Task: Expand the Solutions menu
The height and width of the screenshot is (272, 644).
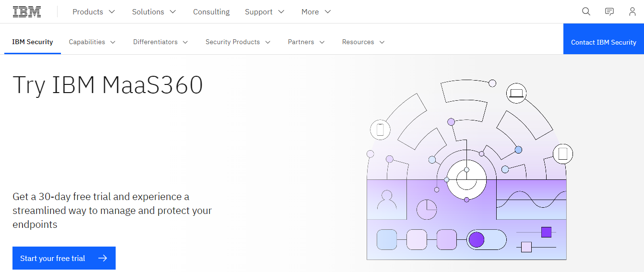Action: click(154, 12)
